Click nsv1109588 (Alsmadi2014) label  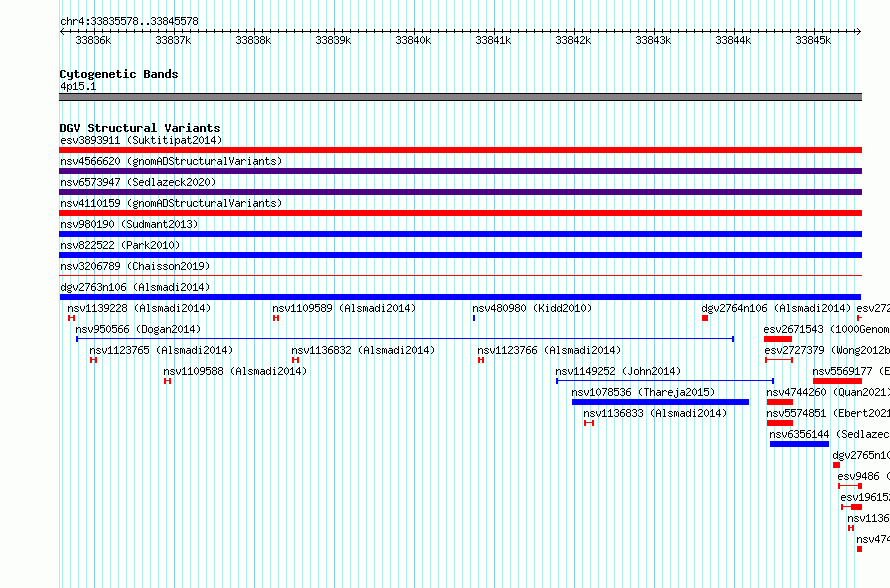[235, 371]
